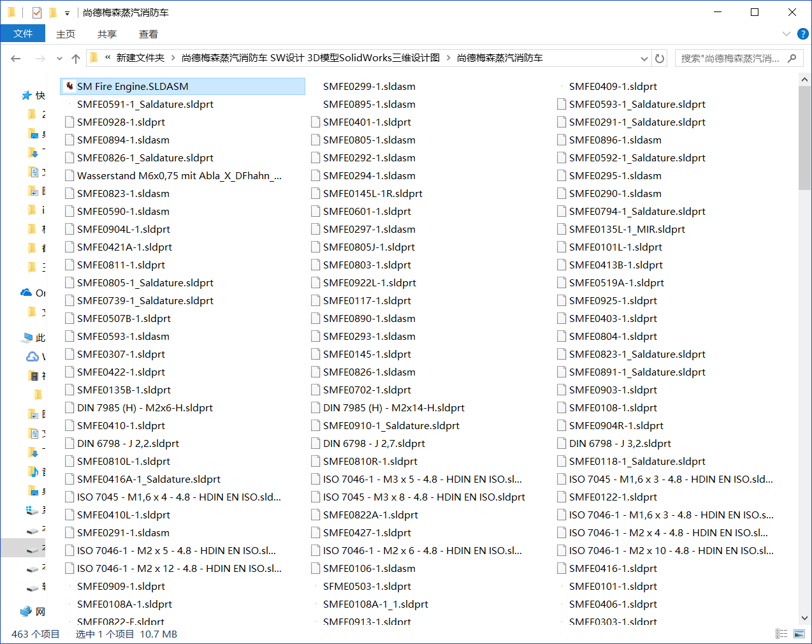Image resolution: width=812 pixels, height=644 pixels.
Task: Navigate to SW设计 3D模型 breadcrumb folder
Action: 310,58
